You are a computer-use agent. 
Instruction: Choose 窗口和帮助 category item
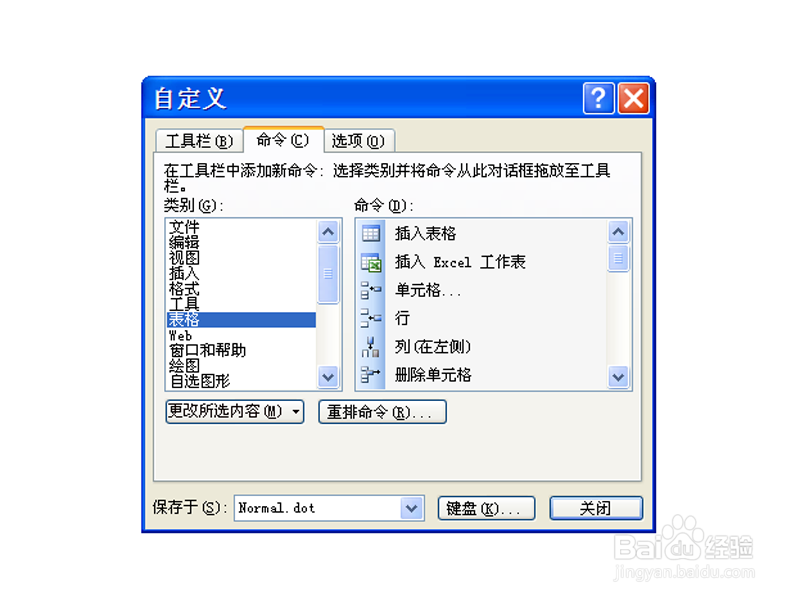(x=208, y=351)
